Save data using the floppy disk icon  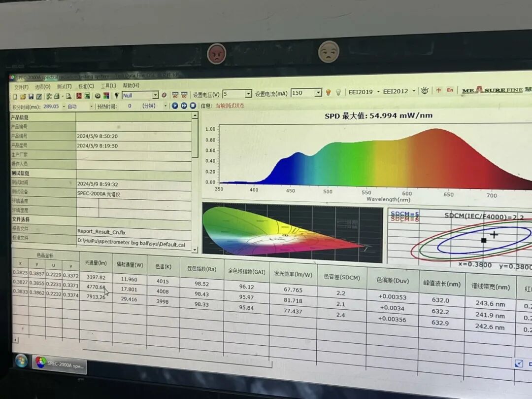point(31,97)
